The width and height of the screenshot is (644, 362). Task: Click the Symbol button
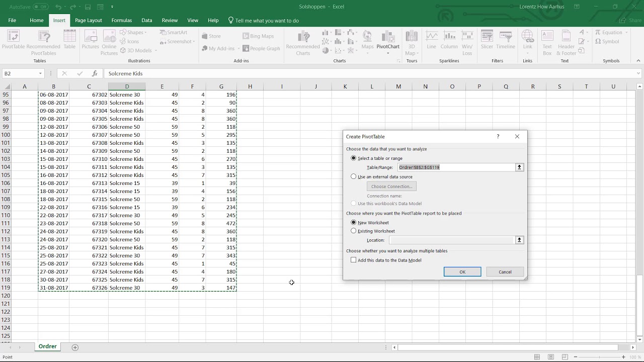click(607, 41)
